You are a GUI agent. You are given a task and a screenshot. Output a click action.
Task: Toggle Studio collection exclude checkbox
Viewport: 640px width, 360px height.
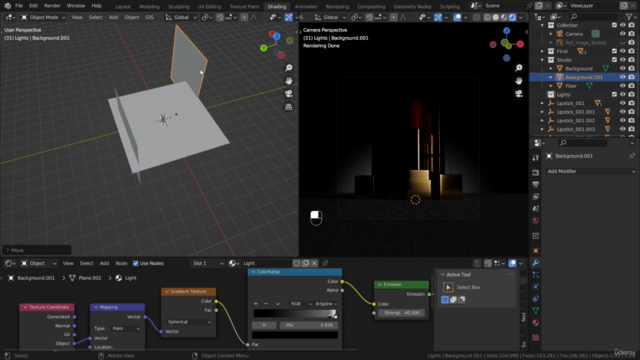point(614,60)
